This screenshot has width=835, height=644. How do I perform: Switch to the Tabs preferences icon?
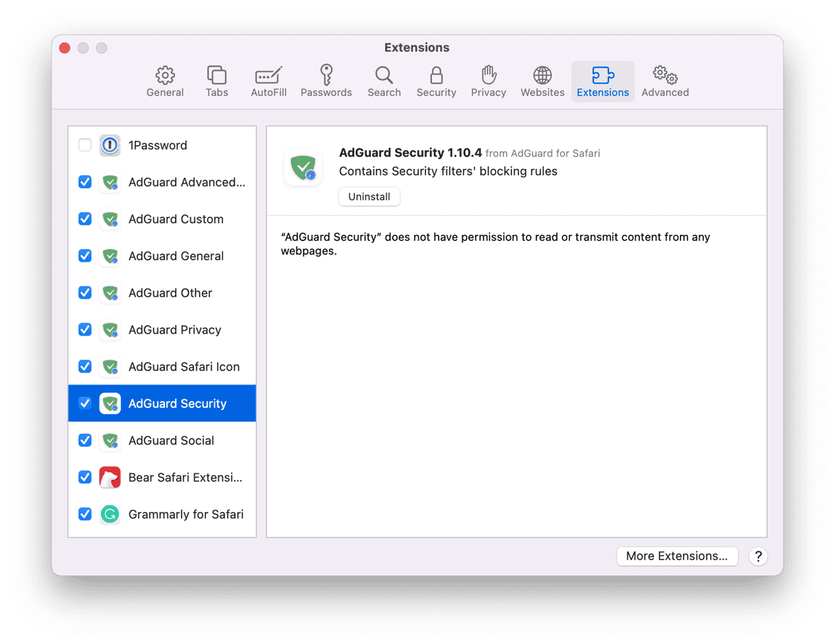click(x=216, y=82)
